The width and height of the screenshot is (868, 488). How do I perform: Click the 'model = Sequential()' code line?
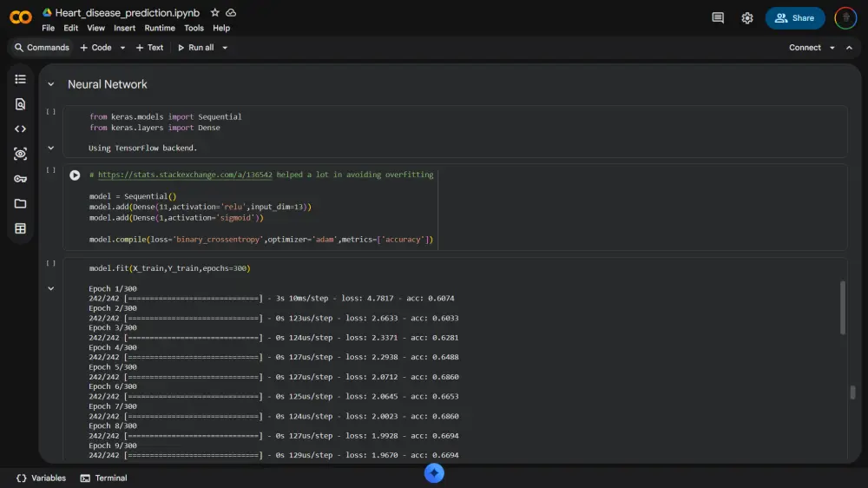133,196
